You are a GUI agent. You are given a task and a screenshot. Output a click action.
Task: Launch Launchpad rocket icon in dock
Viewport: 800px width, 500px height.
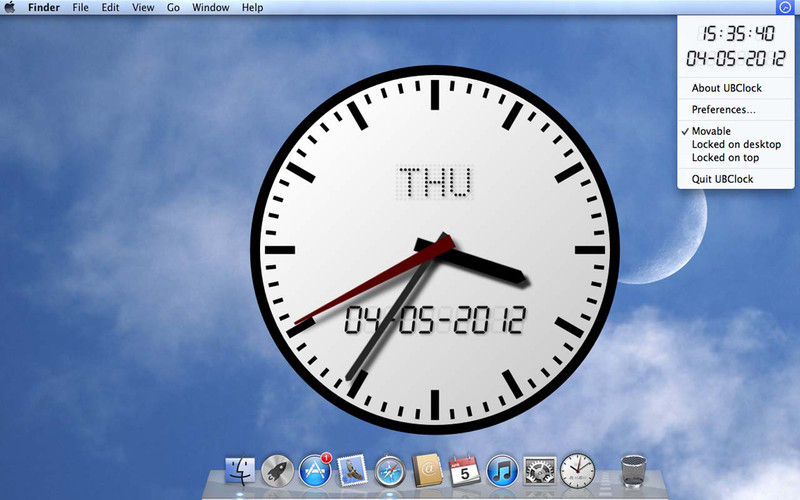click(x=278, y=470)
